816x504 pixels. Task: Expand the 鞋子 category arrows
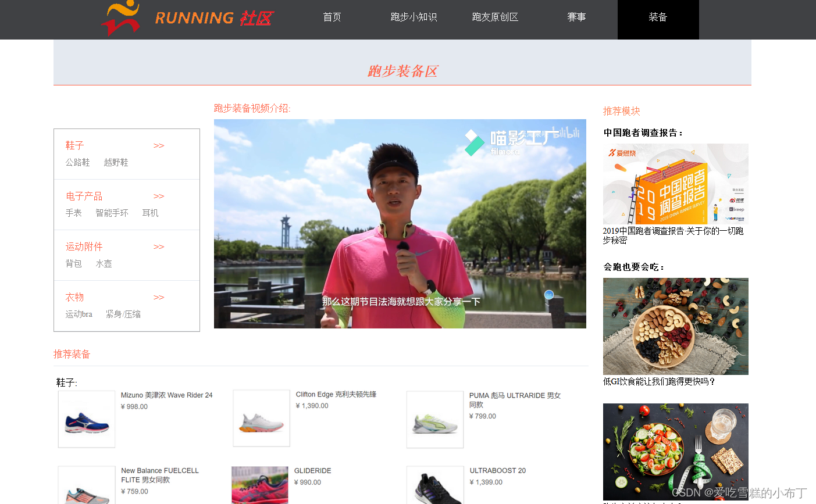[159, 146]
